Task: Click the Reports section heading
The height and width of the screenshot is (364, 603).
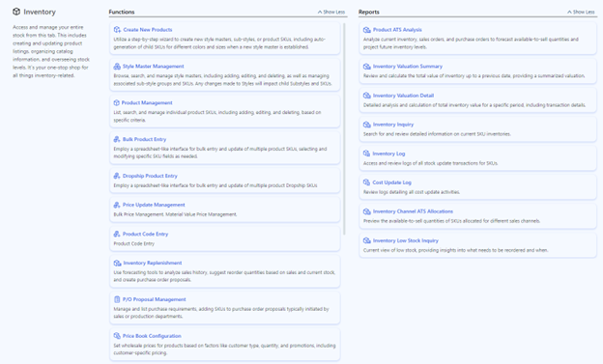Action: tap(369, 12)
